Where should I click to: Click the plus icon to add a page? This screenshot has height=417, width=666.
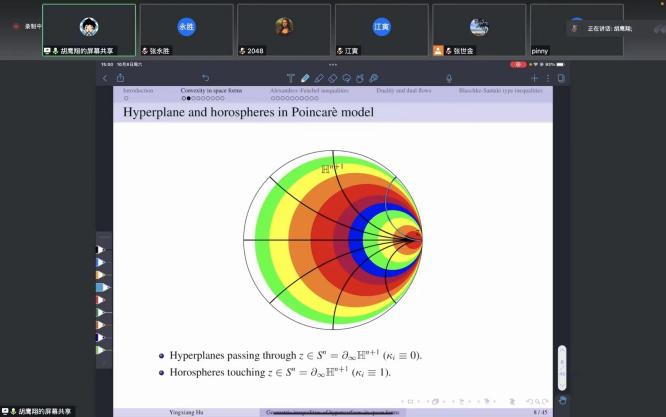(535, 78)
